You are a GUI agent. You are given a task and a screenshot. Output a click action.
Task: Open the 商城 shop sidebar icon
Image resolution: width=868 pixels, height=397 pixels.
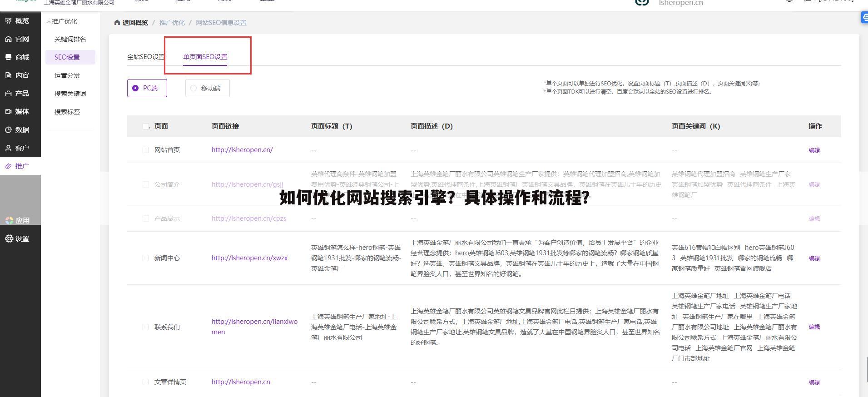pos(9,57)
